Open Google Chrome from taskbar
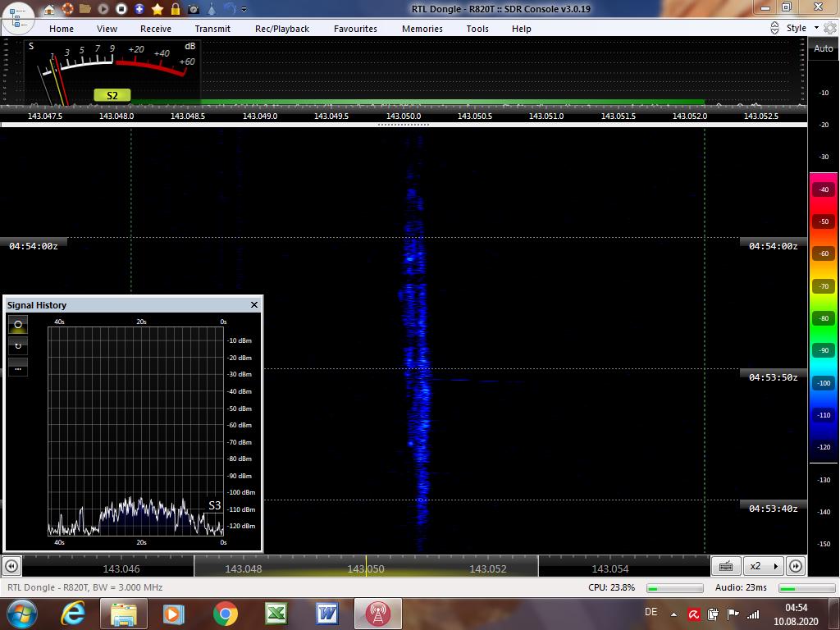The image size is (840, 630). 226,614
